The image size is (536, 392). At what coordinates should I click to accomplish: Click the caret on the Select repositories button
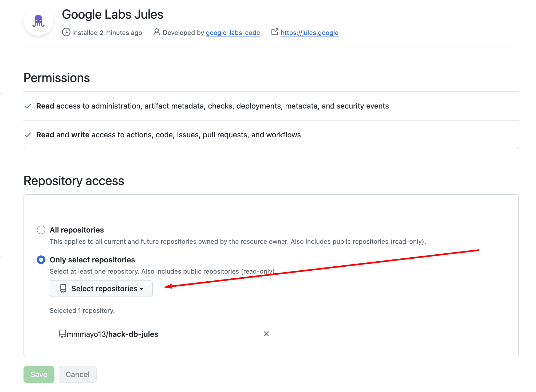tap(142, 289)
